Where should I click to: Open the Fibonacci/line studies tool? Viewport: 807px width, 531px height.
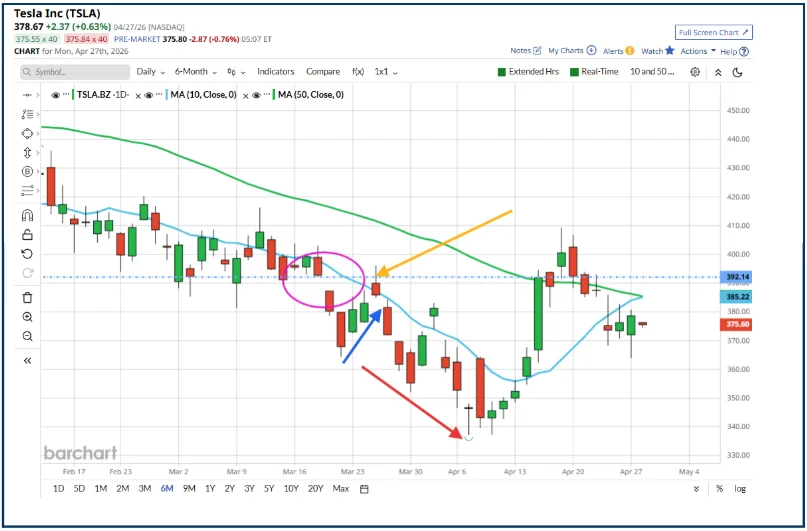point(28,114)
